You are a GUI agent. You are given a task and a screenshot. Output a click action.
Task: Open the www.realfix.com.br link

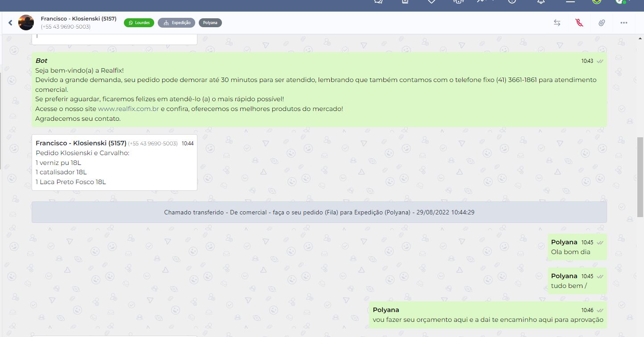coord(128,109)
